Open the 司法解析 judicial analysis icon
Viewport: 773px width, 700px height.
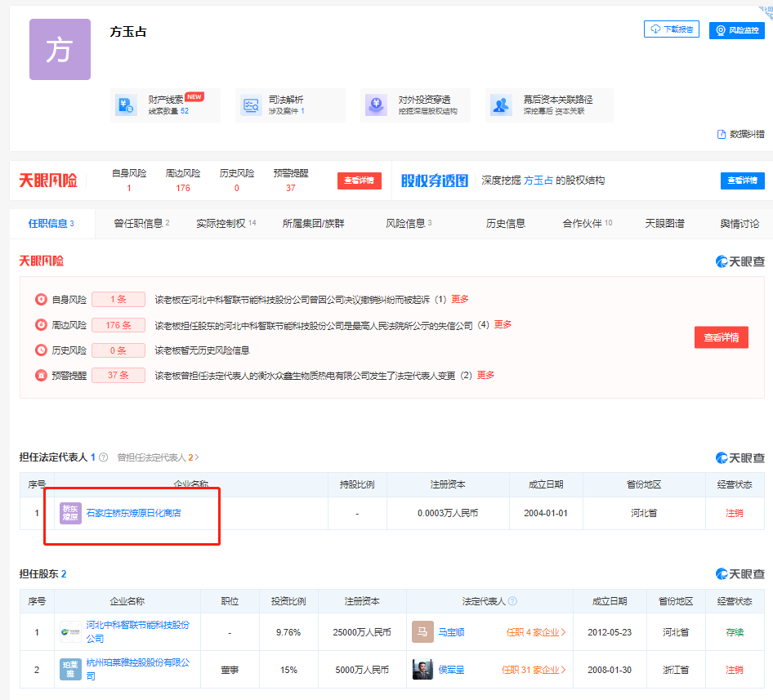pos(251,105)
